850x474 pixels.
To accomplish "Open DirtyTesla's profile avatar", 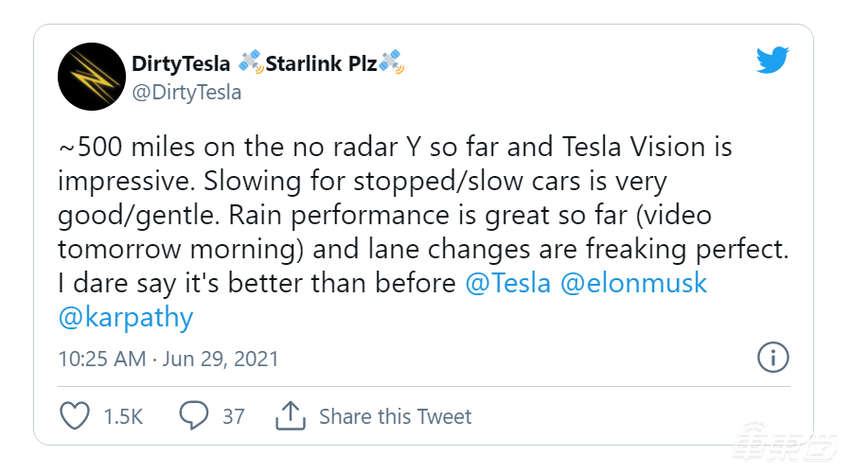I will [91, 77].
